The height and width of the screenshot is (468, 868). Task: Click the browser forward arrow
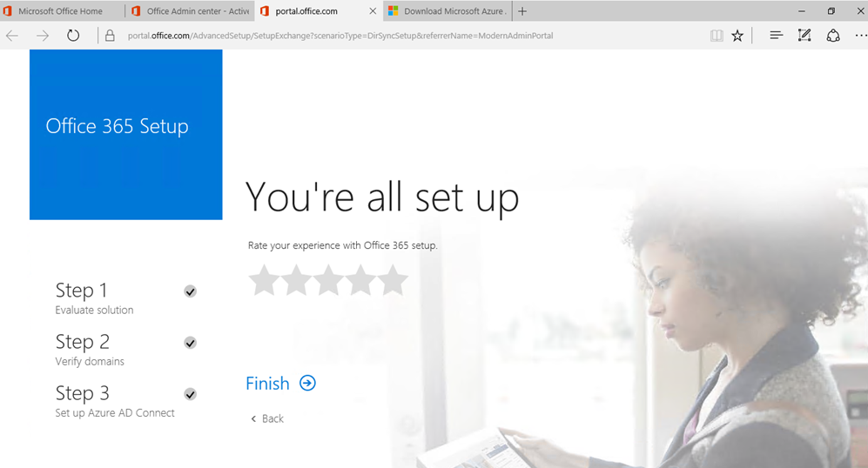(x=43, y=36)
